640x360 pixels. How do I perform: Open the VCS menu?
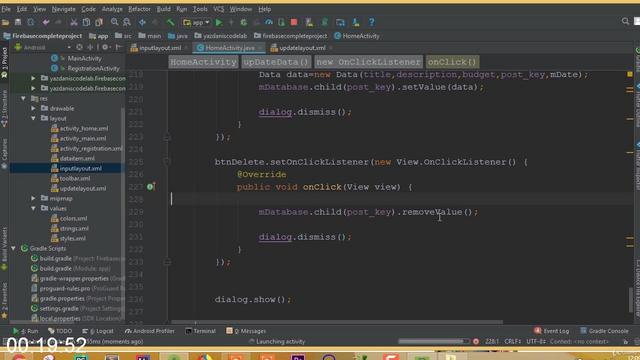pyautogui.click(x=218, y=9)
